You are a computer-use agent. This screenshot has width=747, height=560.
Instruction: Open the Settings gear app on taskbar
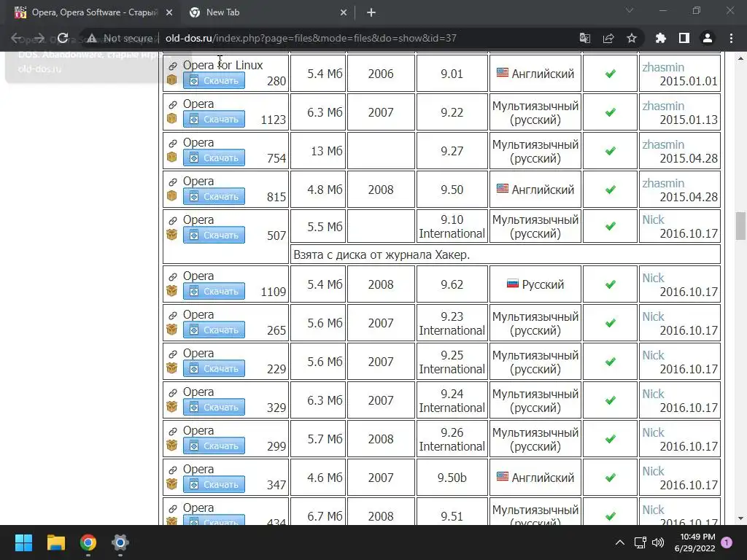(120, 542)
